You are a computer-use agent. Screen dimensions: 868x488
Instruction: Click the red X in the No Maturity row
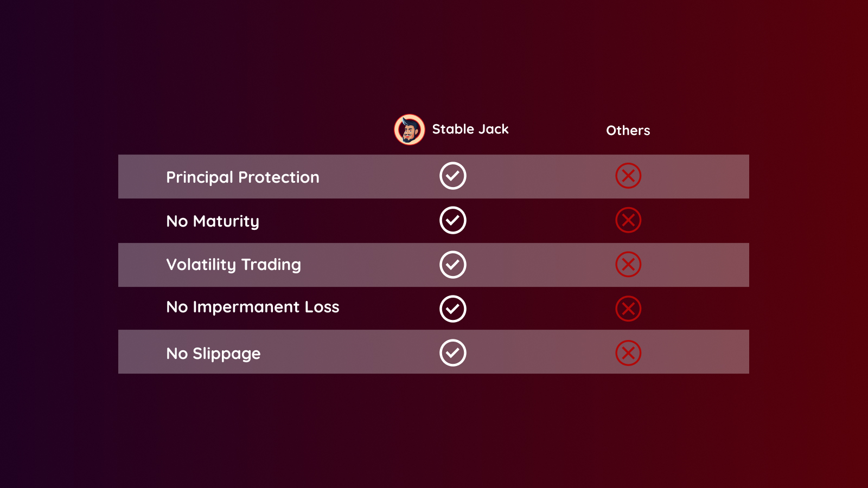pyautogui.click(x=628, y=220)
